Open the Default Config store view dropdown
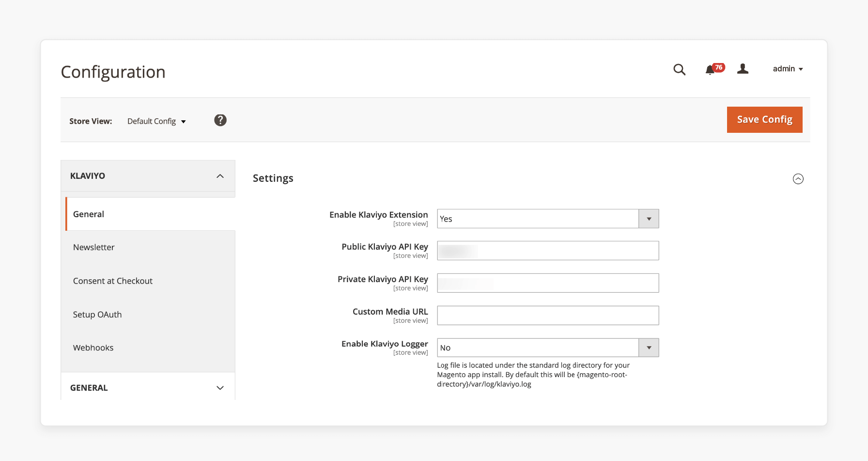 coord(156,121)
